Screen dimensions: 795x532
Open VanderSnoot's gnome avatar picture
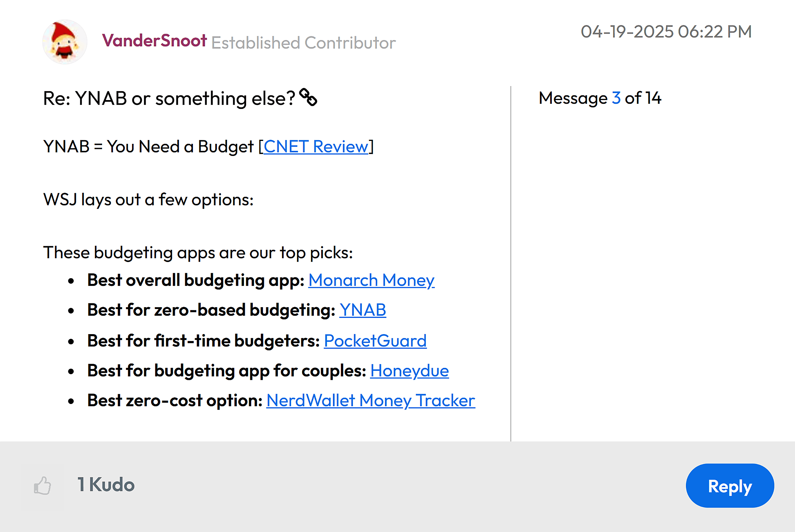[65, 42]
